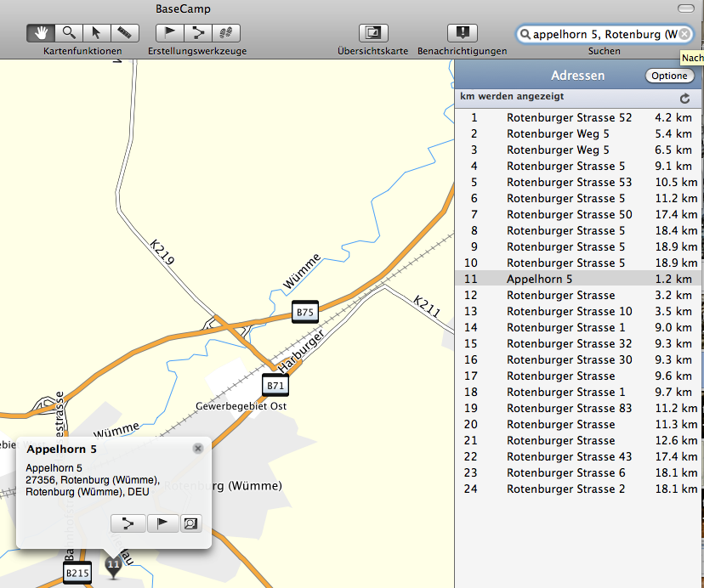Viewport: 704px width, 588px height.
Task: Select Rotenburger Weg 5 at 5.4 km
Action: 578,133
